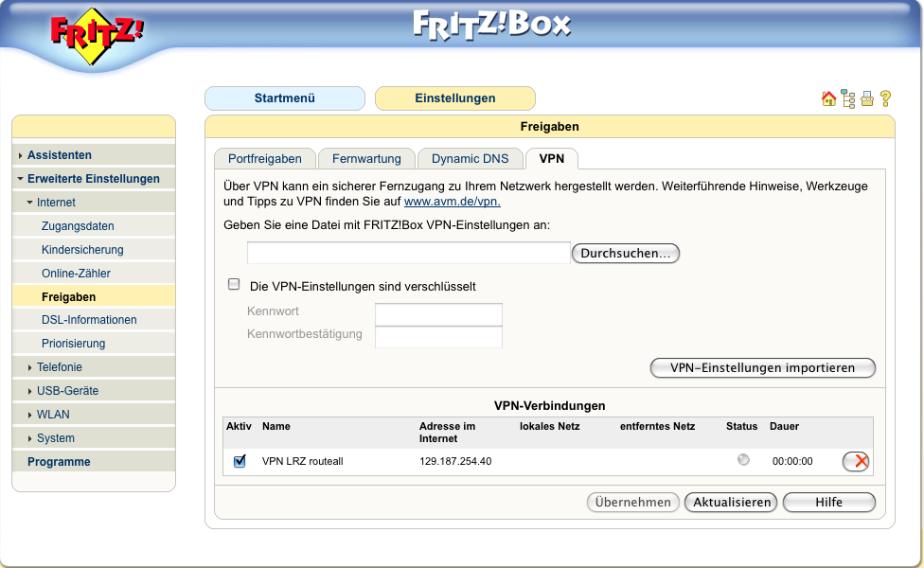The height and width of the screenshot is (568, 924).
Task: Click the VPN connection status indicator
Action: click(743, 460)
